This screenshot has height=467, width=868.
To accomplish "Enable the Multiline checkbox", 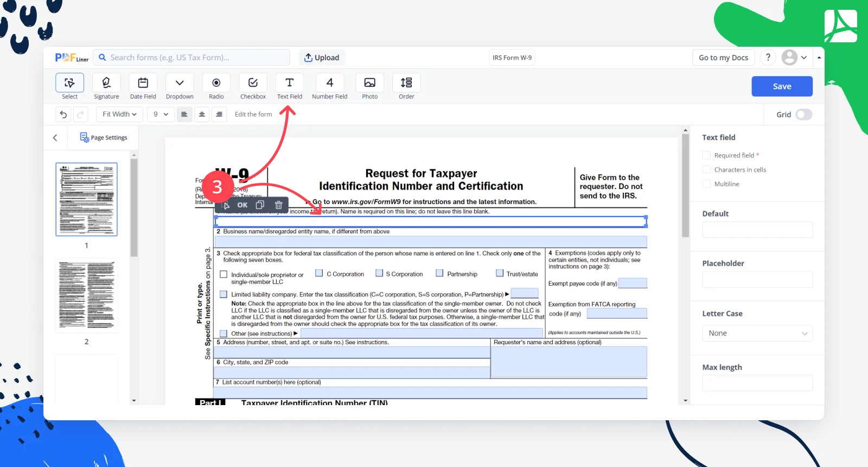I will coord(706,184).
